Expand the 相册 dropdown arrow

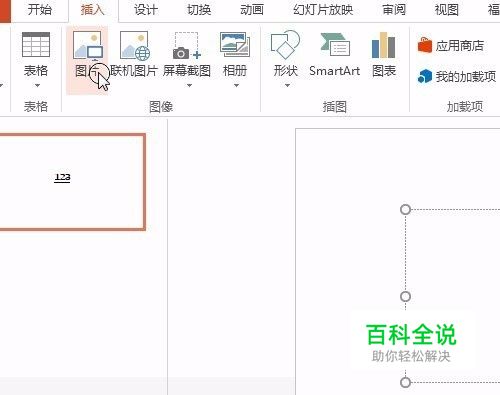236,86
